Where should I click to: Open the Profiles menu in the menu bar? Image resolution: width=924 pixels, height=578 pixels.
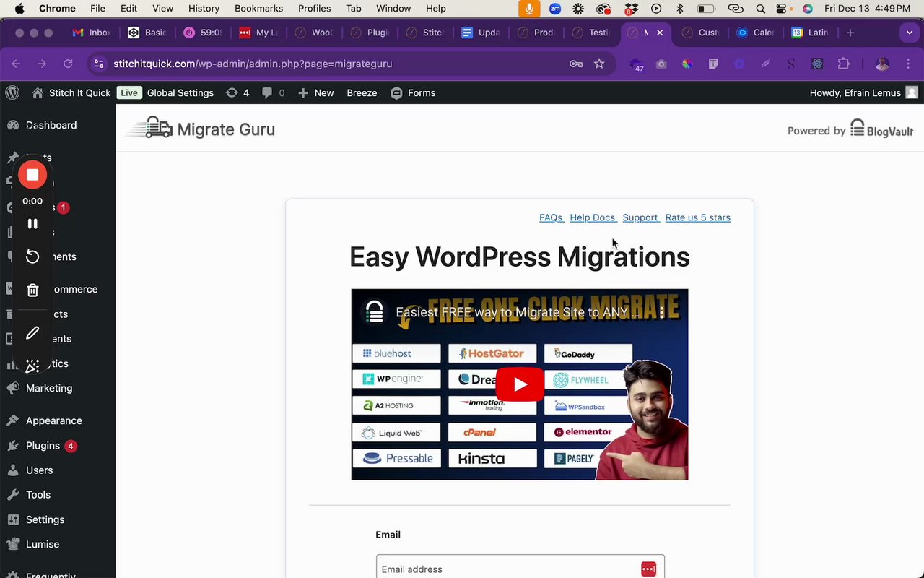coord(314,8)
